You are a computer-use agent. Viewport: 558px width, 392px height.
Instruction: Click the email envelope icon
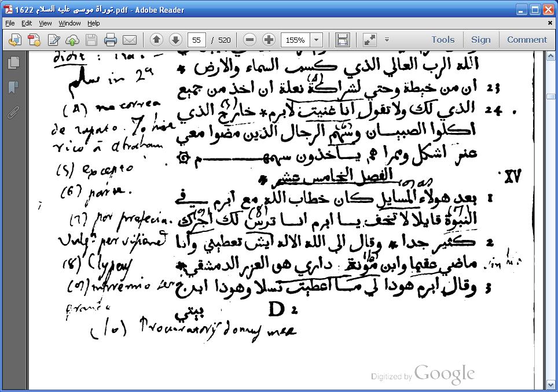click(129, 40)
